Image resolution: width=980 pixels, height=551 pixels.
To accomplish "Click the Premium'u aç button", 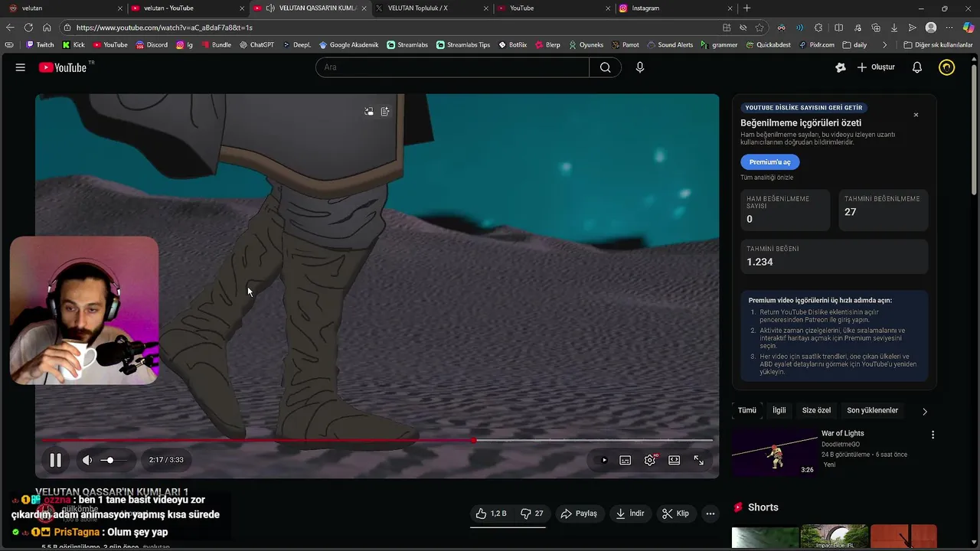I will pos(769,162).
